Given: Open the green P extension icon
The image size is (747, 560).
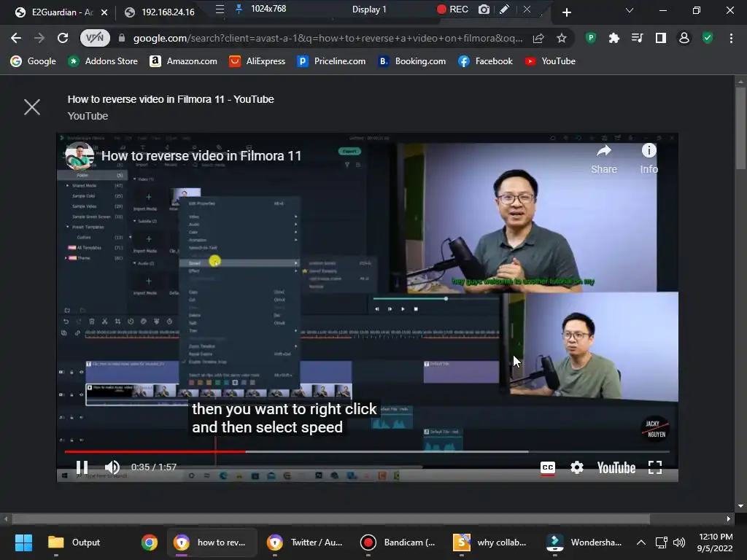Looking at the screenshot, I should click(591, 38).
